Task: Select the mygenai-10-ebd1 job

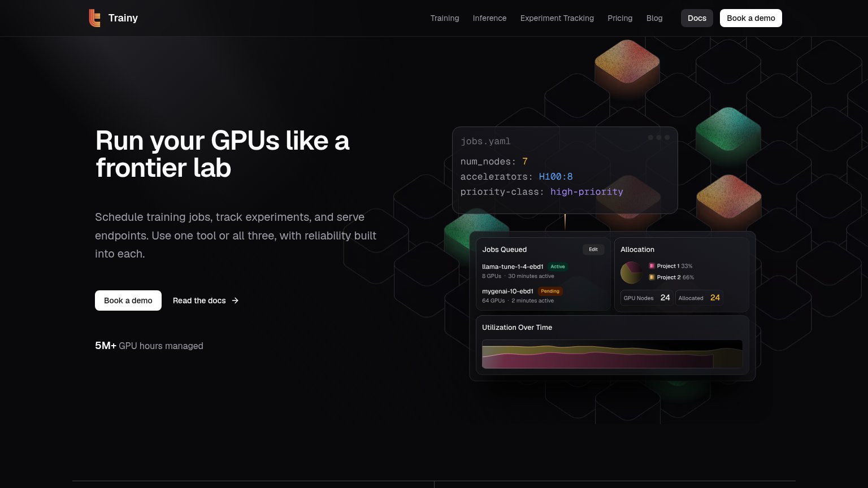Action: click(507, 291)
